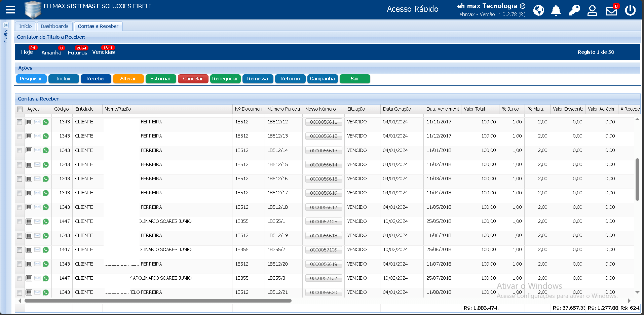Click the key icon in header

(x=574, y=10)
